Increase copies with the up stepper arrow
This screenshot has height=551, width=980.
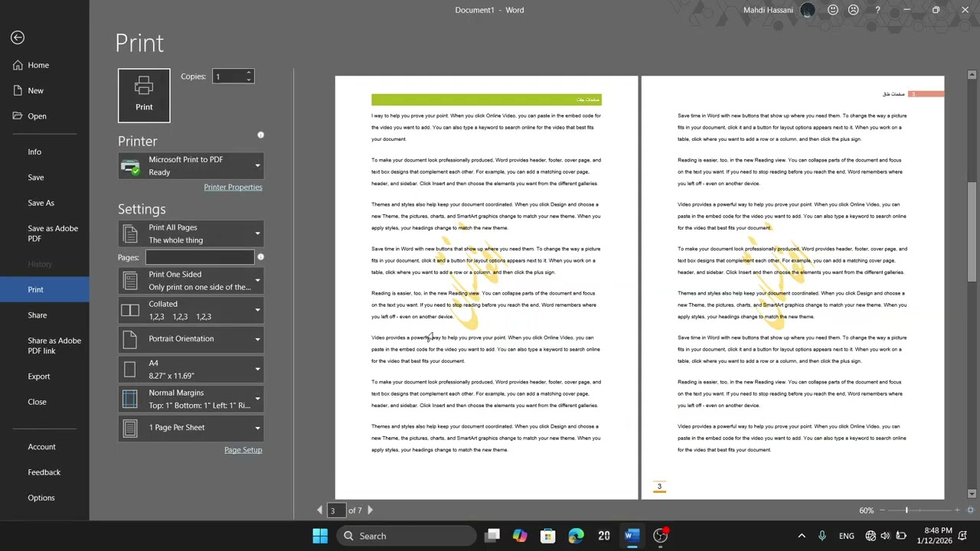[x=248, y=73]
